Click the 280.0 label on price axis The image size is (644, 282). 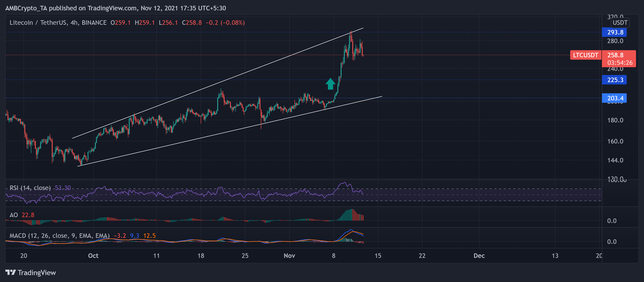[615, 41]
